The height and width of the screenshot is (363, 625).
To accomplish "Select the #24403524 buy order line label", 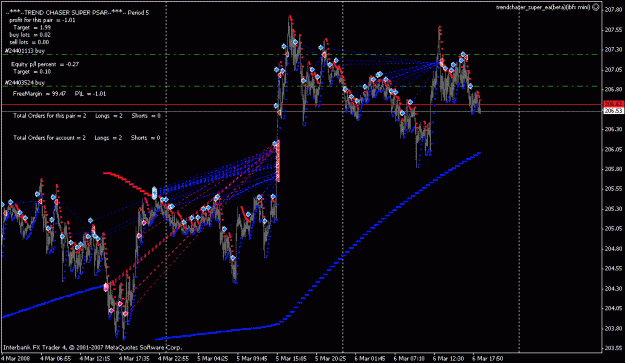I will click(25, 82).
